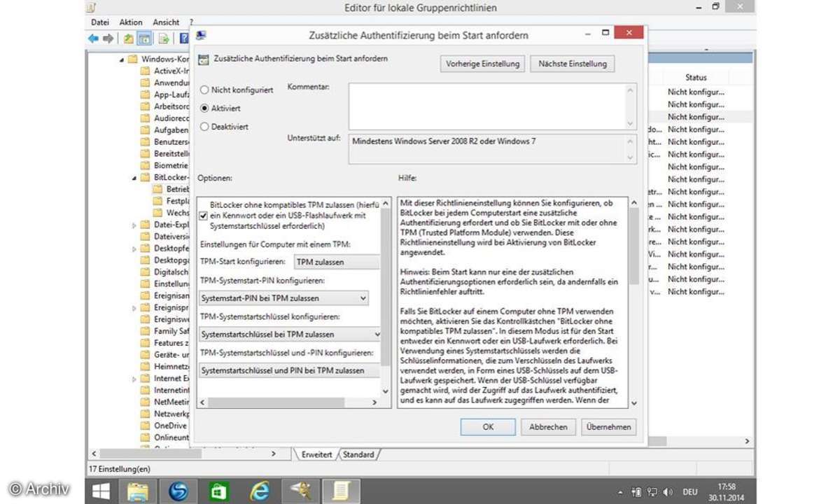Click the export list toolbar icon
The width and height of the screenshot is (840, 504).
click(x=164, y=38)
